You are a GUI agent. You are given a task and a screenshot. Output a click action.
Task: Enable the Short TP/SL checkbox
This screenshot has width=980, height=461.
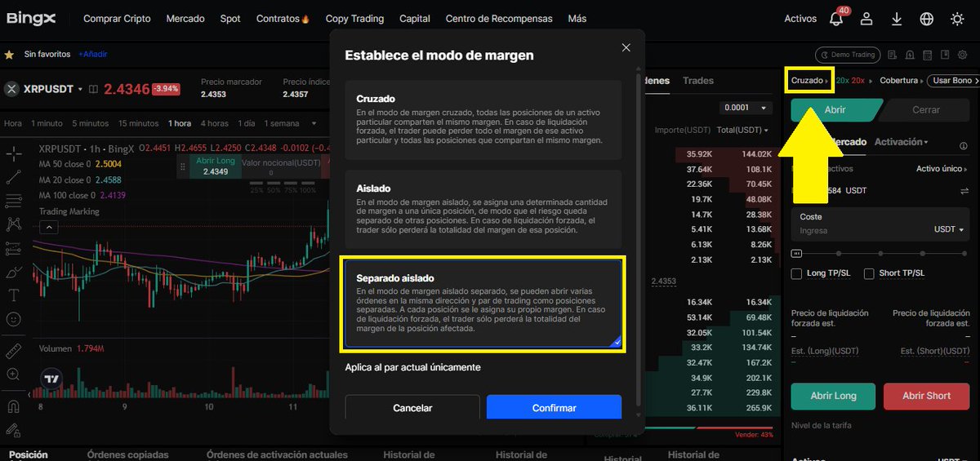tap(869, 273)
